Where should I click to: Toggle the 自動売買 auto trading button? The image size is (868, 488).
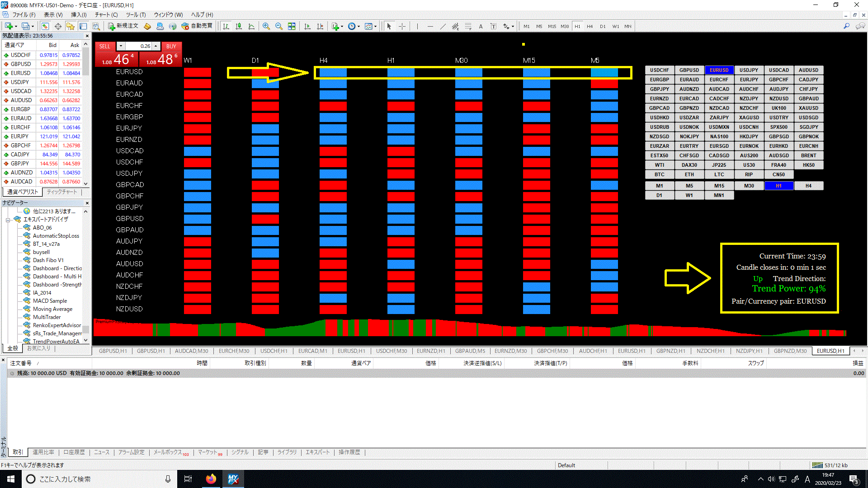197,26
